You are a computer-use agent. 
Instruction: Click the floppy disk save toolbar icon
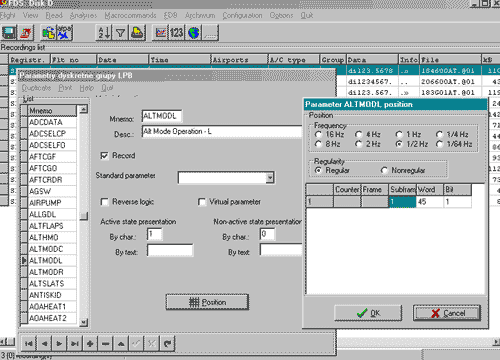point(9,33)
